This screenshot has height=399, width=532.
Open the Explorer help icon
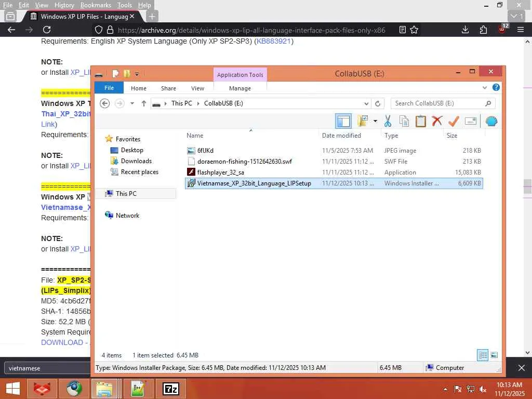[x=496, y=87]
